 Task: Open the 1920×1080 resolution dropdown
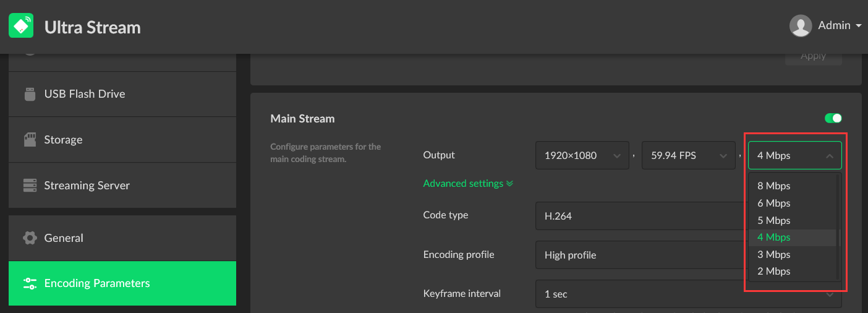[x=584, y=155]
